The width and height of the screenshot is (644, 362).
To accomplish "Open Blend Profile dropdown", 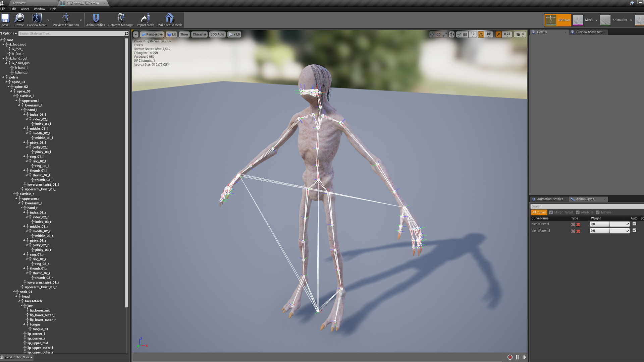I will pyautogui.click(x=17, y=357).
